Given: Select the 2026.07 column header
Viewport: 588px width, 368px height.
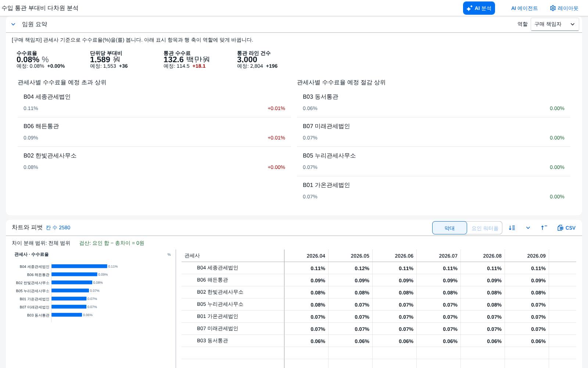Looking at the screenshot, I should tap(439, 256).
